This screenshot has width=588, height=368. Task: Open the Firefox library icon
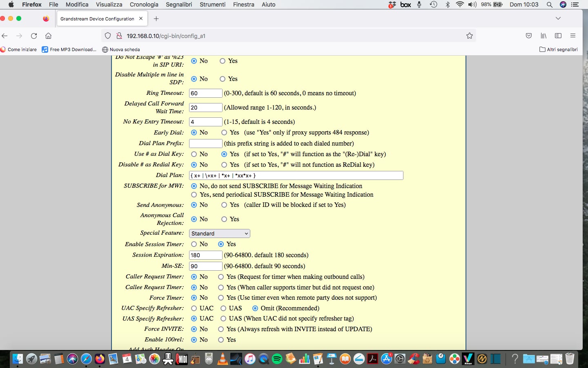[543, 36]
